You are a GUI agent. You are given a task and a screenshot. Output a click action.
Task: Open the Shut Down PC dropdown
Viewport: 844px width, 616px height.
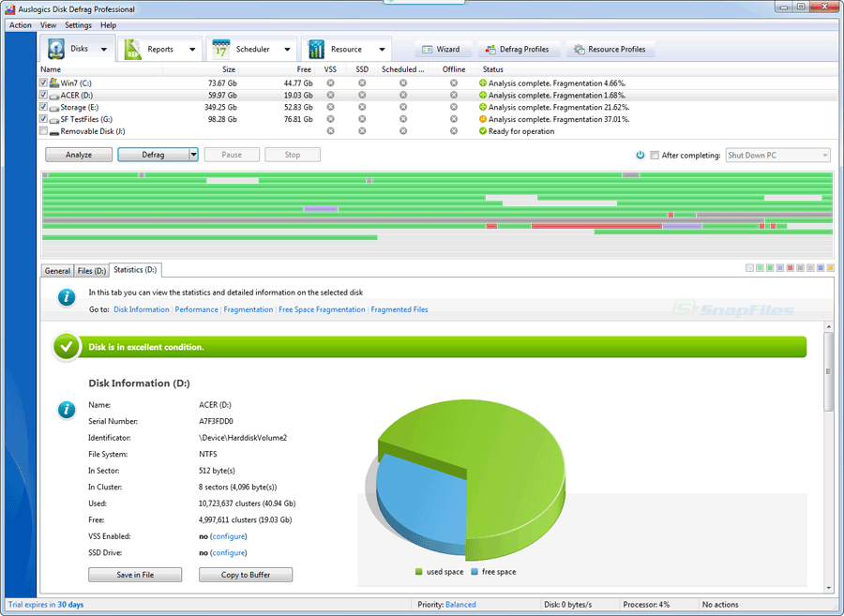823,155
